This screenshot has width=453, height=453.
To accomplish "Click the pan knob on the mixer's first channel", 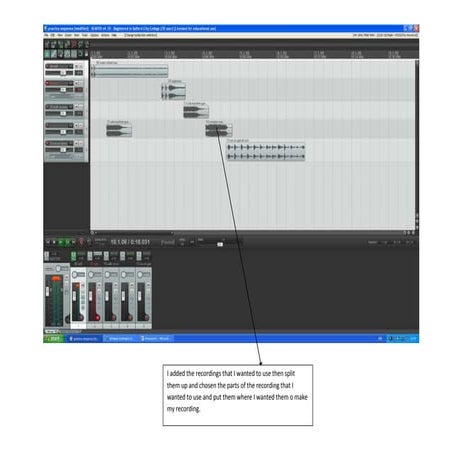I will (75, 275).
